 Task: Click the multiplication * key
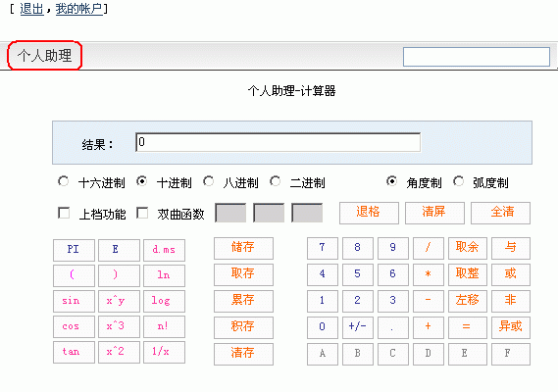(x=429, y=274)
